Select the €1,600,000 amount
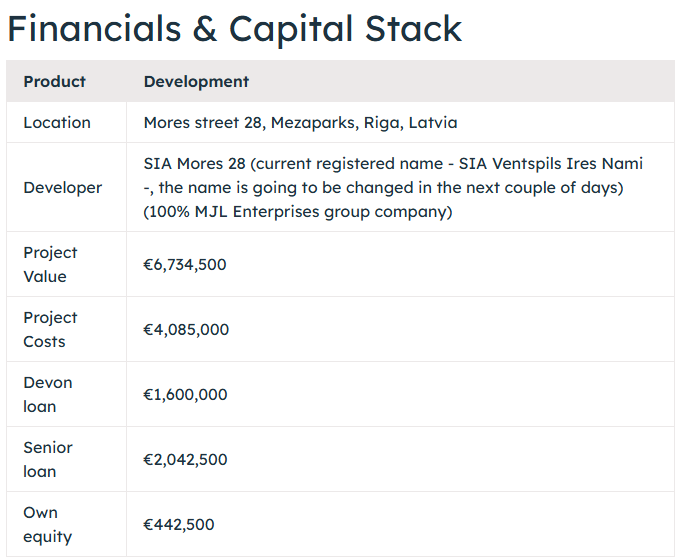682x559 pixels. click(x=185, y=395)
